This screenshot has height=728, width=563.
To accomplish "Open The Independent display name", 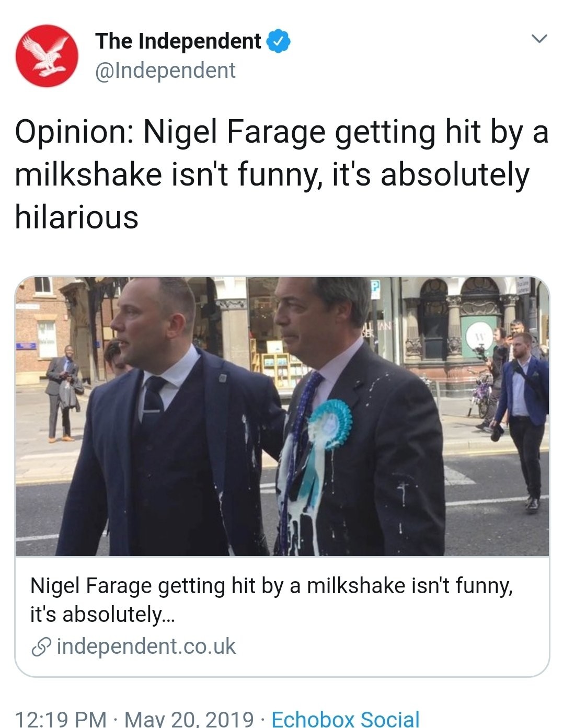I will coord(178,41).
